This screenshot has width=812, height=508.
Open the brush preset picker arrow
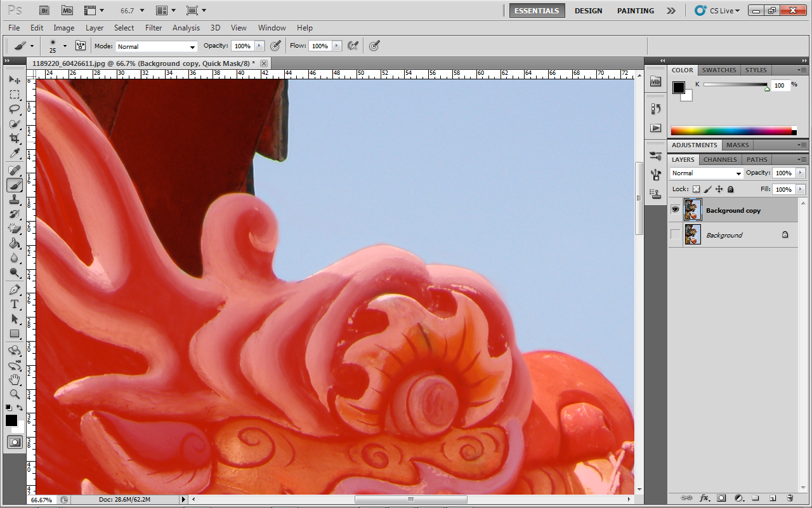[x=65, y=46]
